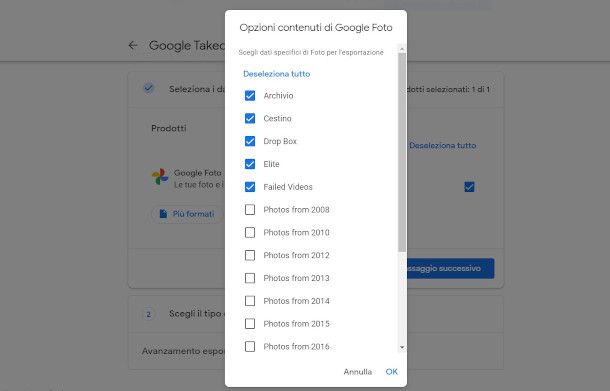Check the Photos from 2013 checkbox
This screenshot has width=610, height=391.
click(250, 278)
